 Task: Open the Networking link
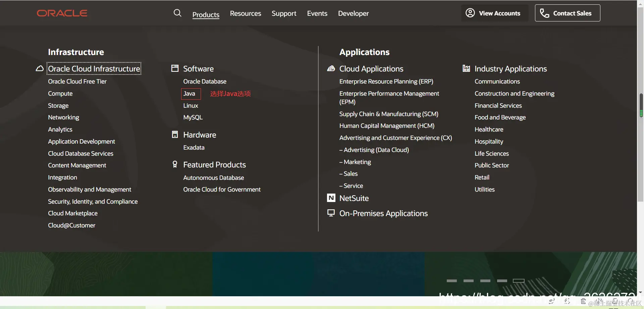click(64, 117)
